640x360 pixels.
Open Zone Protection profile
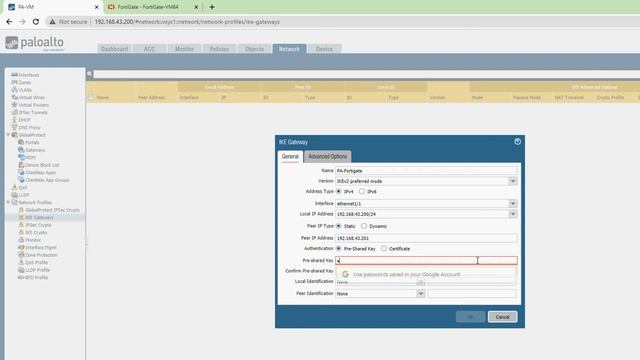point(41,255)
